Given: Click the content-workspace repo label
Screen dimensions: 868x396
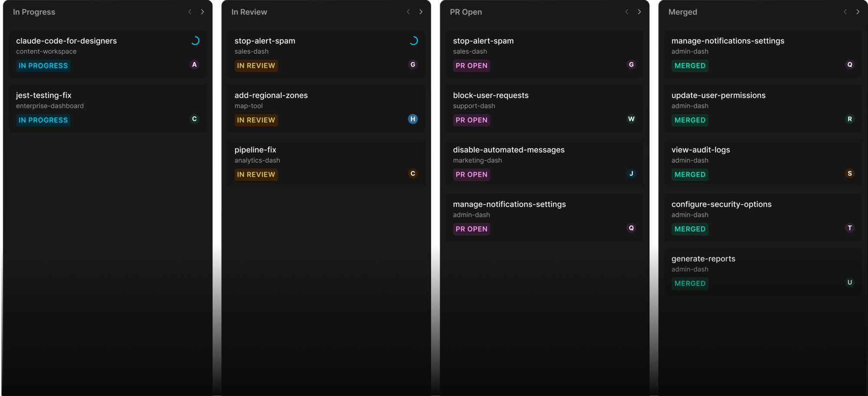Looking at the screenshot, I should (46, 52).
